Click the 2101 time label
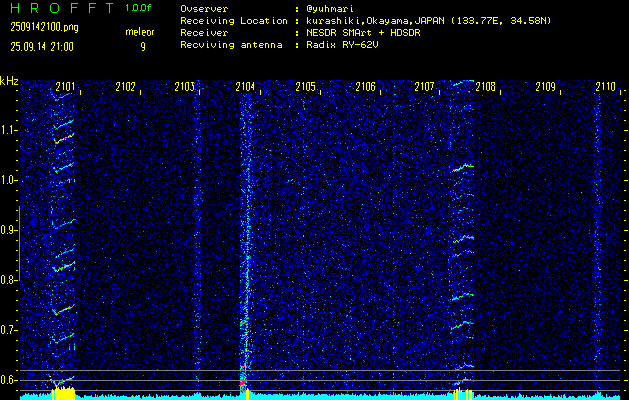Screen dimensions: 629x400 [65, 87]
